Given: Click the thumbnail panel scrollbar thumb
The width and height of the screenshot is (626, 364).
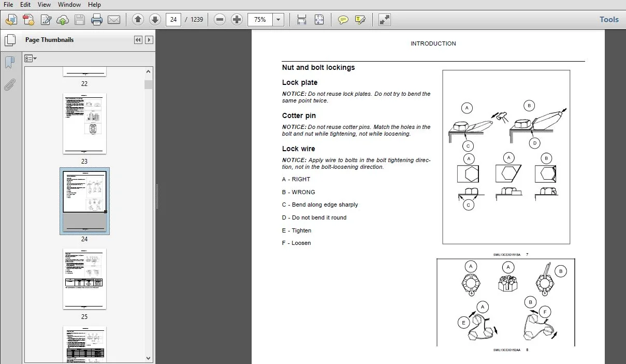Looking at the screenshot, I should tap(149, 84).
